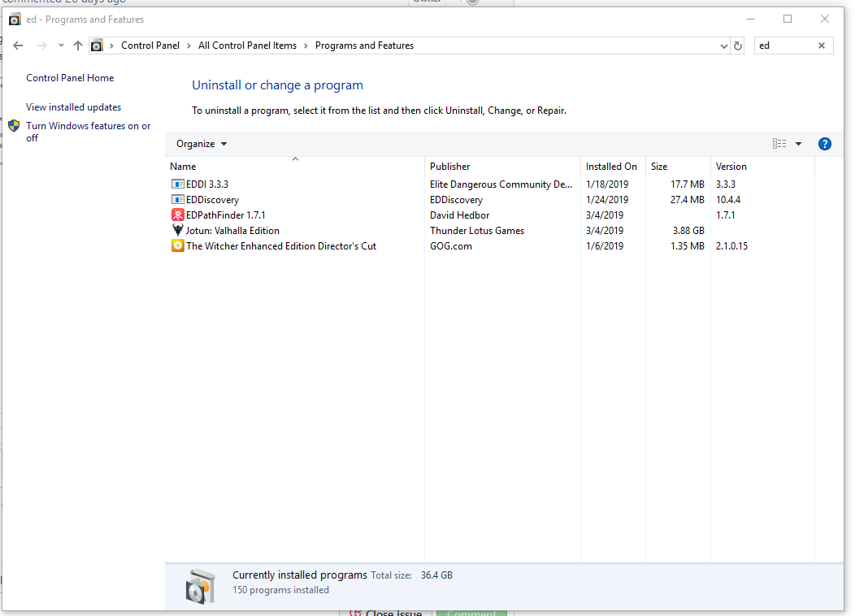Click the Jotun program icon

coord(177,230)
